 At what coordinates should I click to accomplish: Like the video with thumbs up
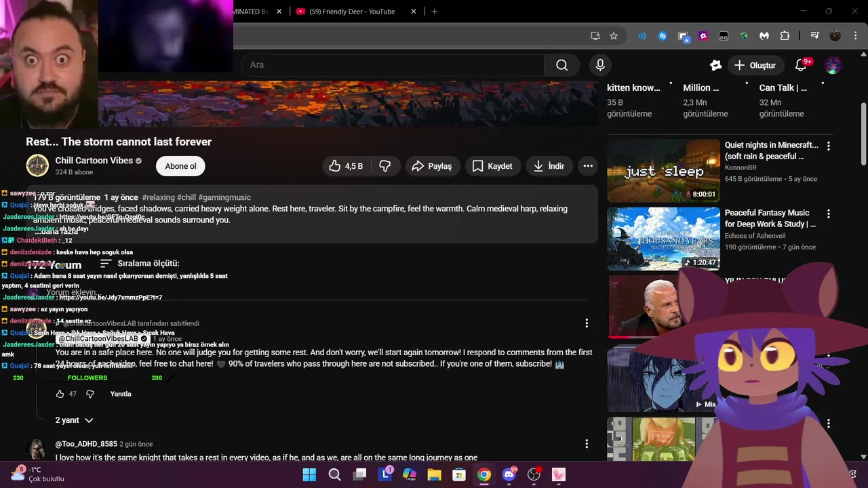click(x=346, y=166)
